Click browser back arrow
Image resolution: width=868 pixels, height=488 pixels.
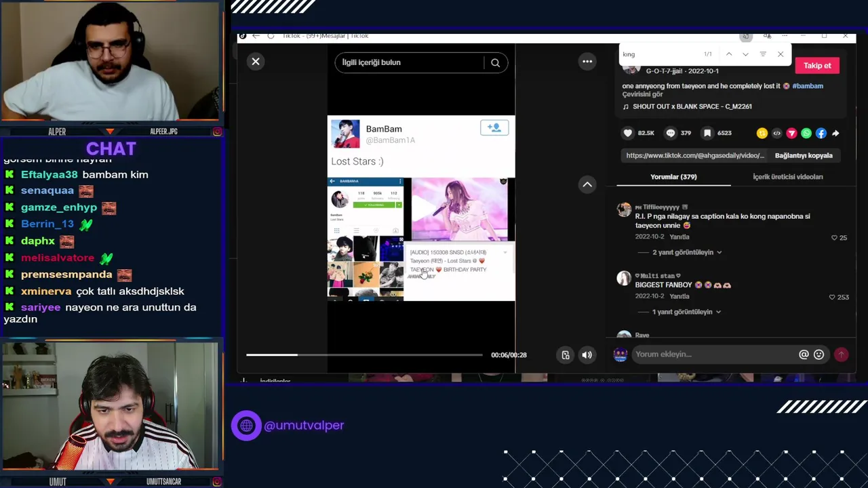tap(256, 36)
